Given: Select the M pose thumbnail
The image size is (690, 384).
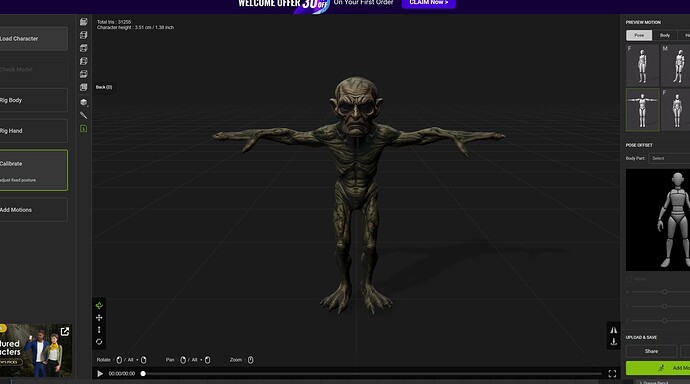Looking at the screenshot, I should pos(675,65).
